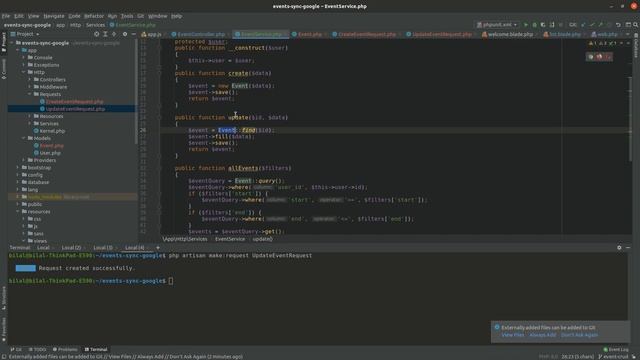The width and height of the screenshot is (640, 360).
Task: Open Search Everywhere magnifier icon
Action: coord(636,25)
